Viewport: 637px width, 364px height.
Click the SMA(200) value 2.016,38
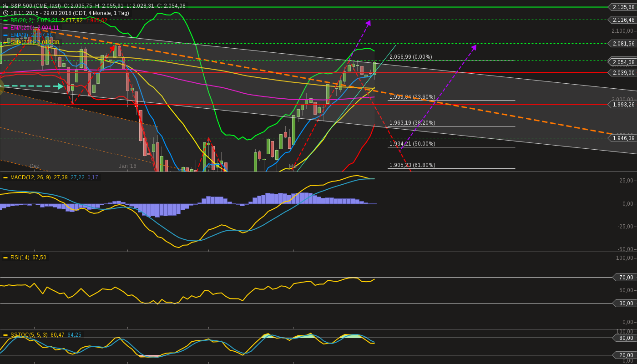pos(48,42)
